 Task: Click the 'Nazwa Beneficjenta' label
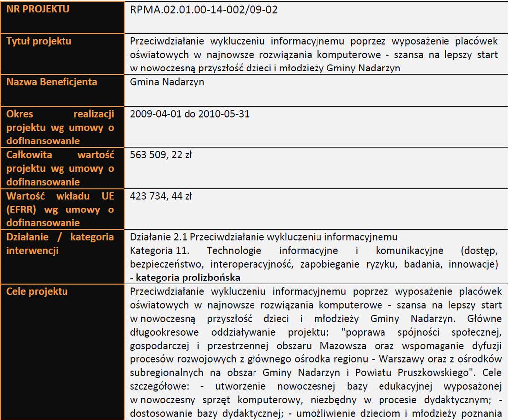click(52, 82)
